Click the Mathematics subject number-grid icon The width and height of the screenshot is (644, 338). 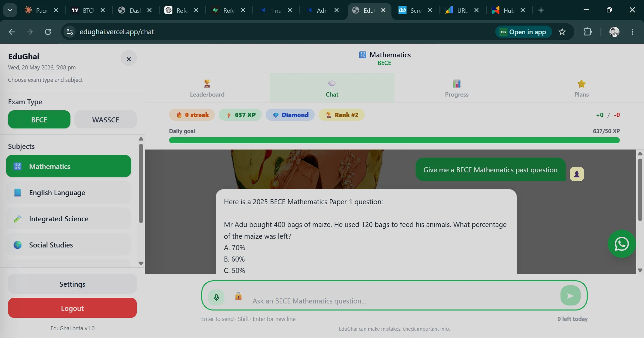[x=17, y=166]
